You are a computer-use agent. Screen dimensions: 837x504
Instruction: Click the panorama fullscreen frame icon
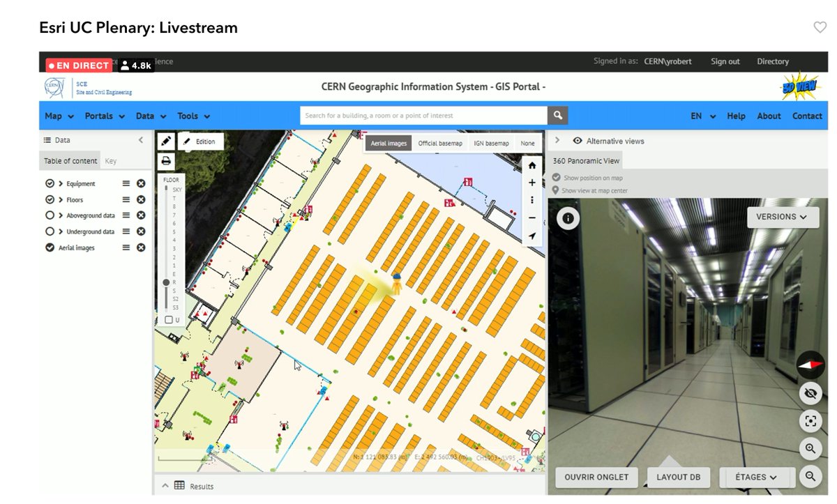810,420
